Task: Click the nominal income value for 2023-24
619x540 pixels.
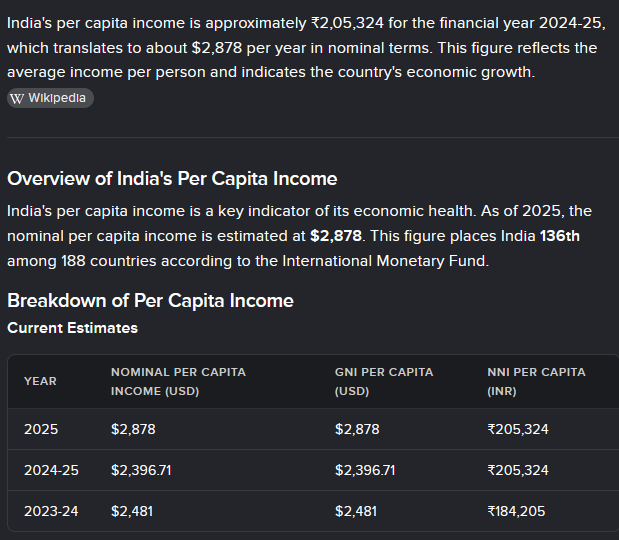Action: click(x=130, y=511)
